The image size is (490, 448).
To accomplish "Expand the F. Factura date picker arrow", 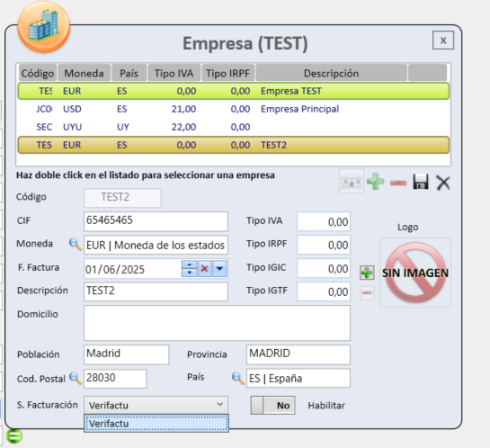I will (x=219, y=269).
